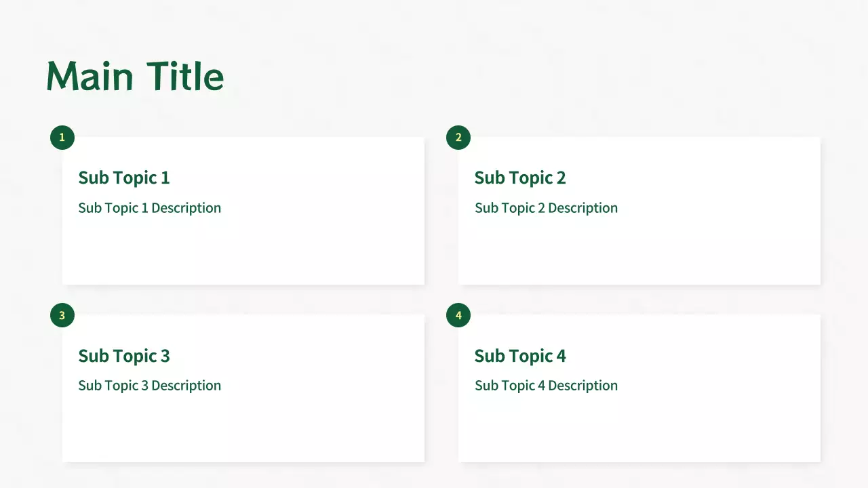Click the number 2 circle badge

point(458,138)
